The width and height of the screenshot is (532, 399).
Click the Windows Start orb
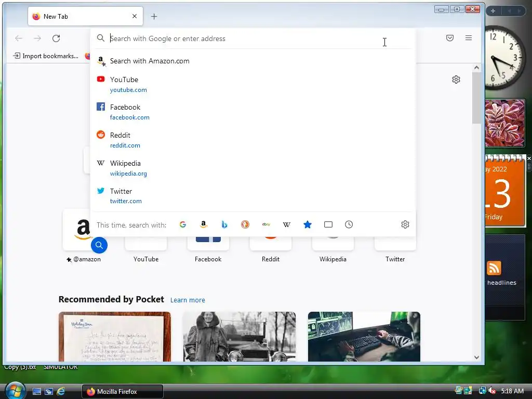[15, 391]
